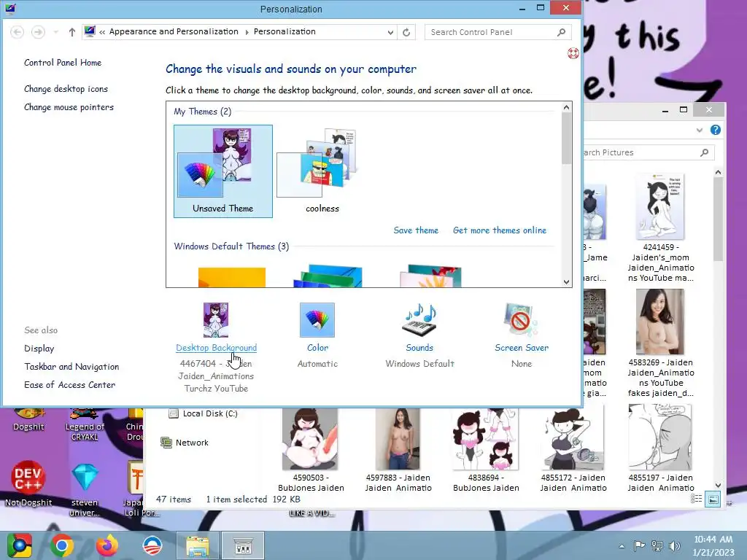Expand the ribbon chevron in the Pictures window
747x560 pixels.
tap(699, 130)
